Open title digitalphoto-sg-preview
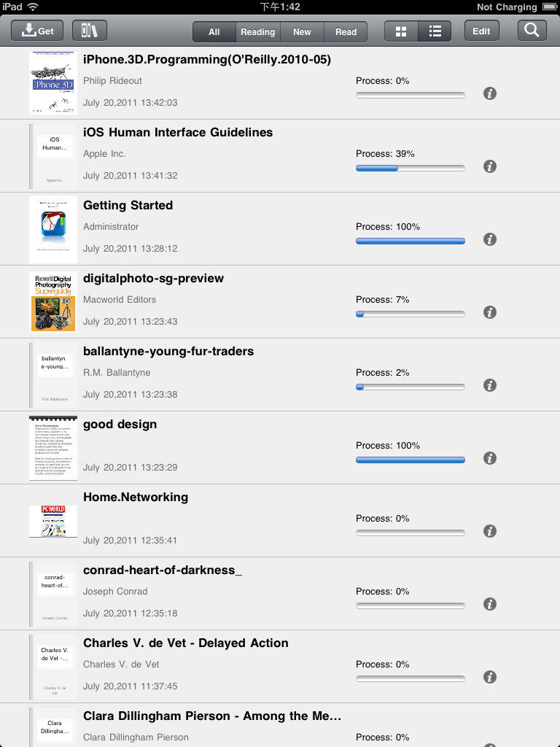Viewport: 560px width, 747px height. pyautogui.click(x=153, y=278)
